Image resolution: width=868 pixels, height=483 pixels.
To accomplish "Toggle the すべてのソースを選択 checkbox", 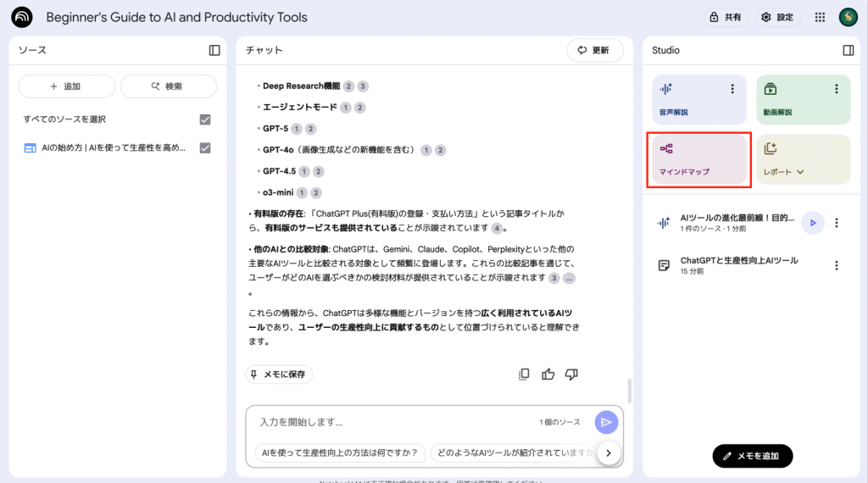I will [204, 119].
